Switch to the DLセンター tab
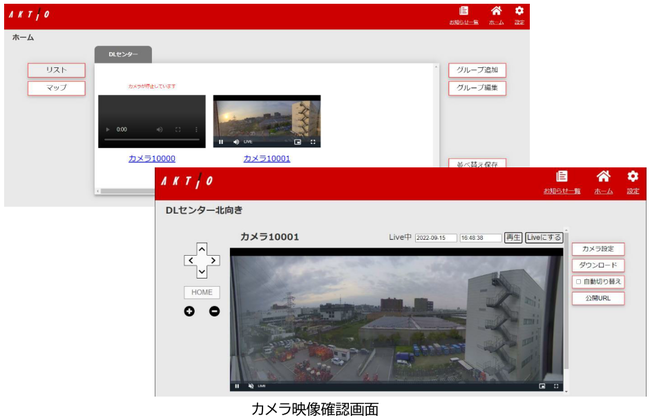This screenshot has width=650, height=418. (123, 53)
